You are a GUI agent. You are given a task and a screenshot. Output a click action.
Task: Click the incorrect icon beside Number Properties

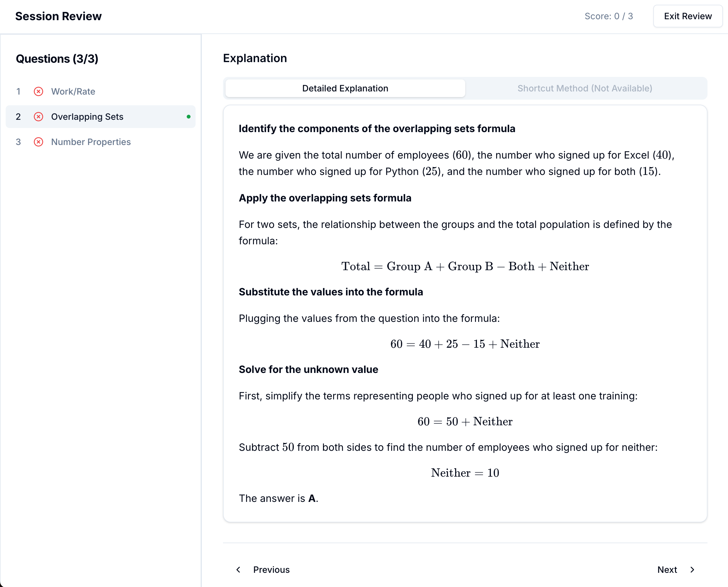coord(38,142)
